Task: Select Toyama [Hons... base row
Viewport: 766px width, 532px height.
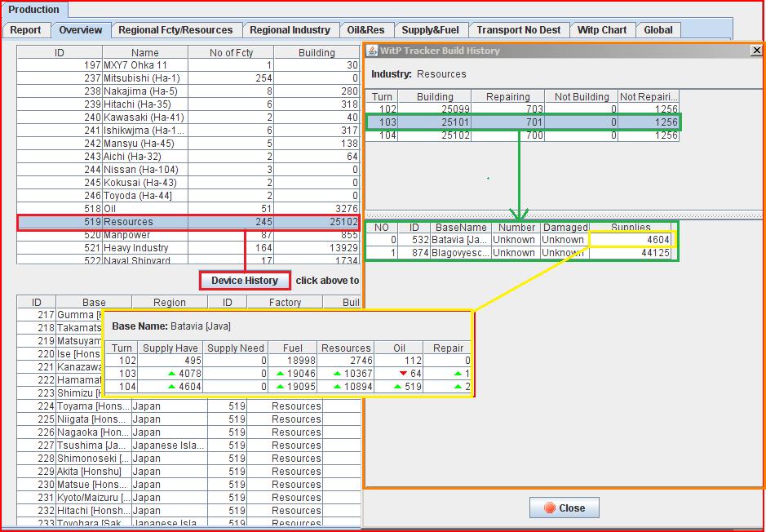Action: (x=188, y=406)
